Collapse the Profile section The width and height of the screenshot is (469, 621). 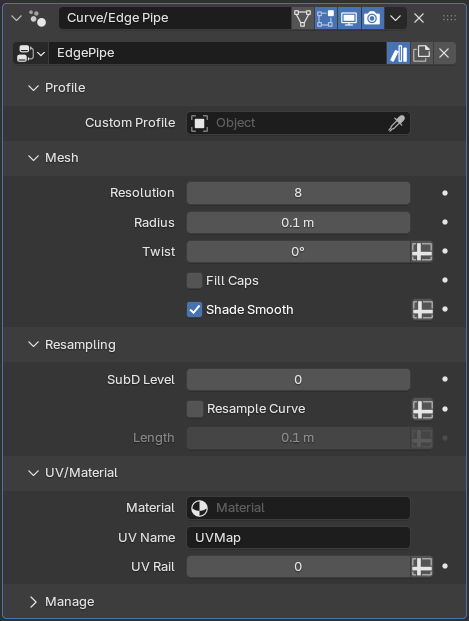pos(34,88)
